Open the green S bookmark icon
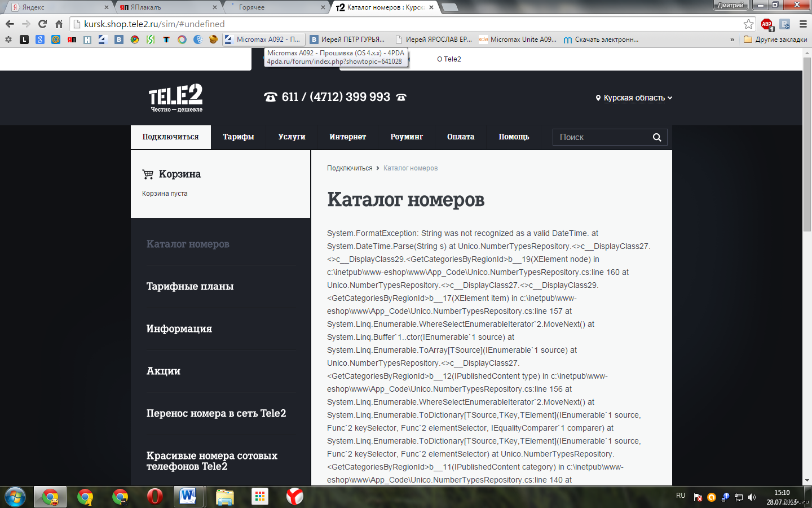 click(x=151, y=40)
